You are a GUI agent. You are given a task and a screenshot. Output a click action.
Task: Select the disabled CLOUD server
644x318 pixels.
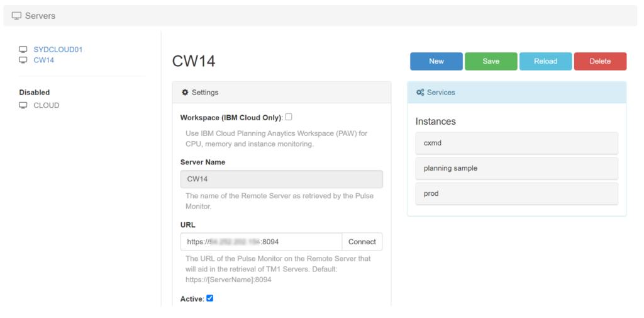47,105
